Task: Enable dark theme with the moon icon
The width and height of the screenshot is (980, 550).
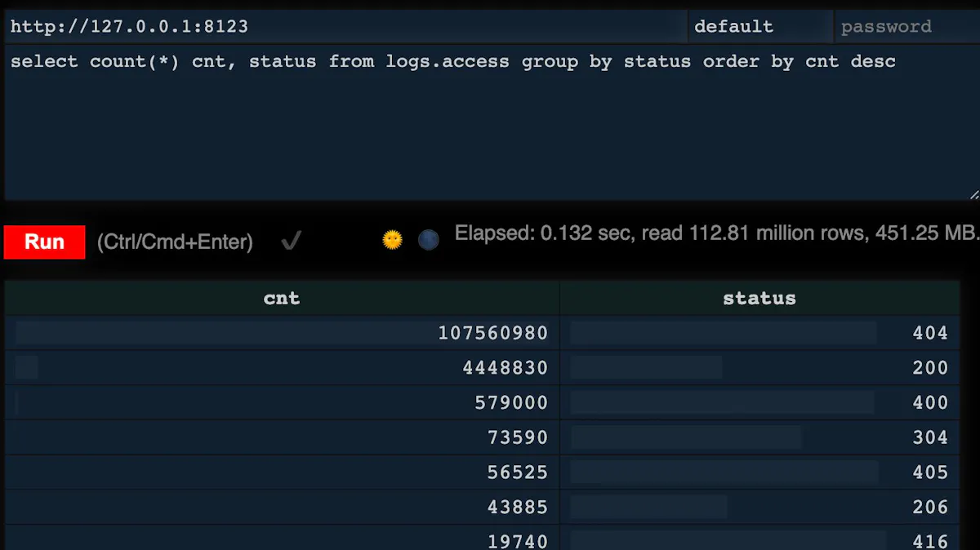Action: pyautogui.click(x=428, y=239)
